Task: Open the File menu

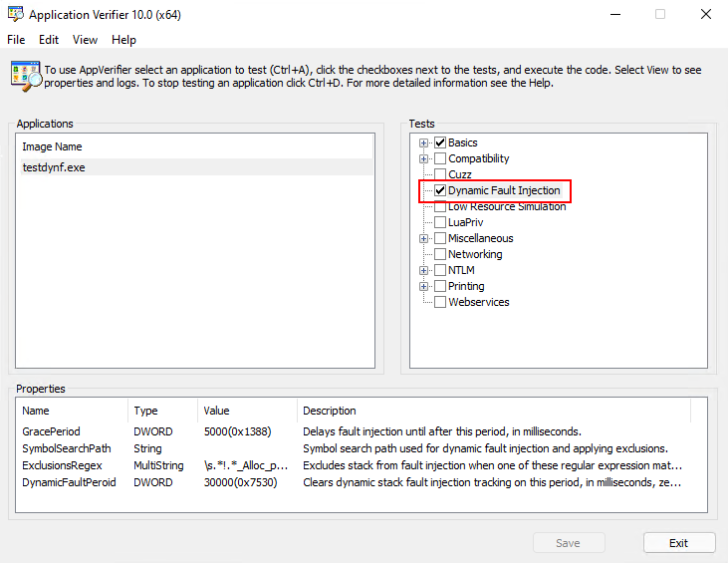Action: (x=16, y=40)
